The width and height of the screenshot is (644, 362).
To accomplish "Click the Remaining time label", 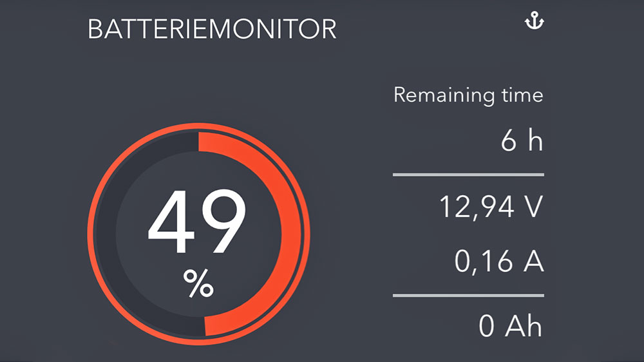I will click(x=468, y=95).
